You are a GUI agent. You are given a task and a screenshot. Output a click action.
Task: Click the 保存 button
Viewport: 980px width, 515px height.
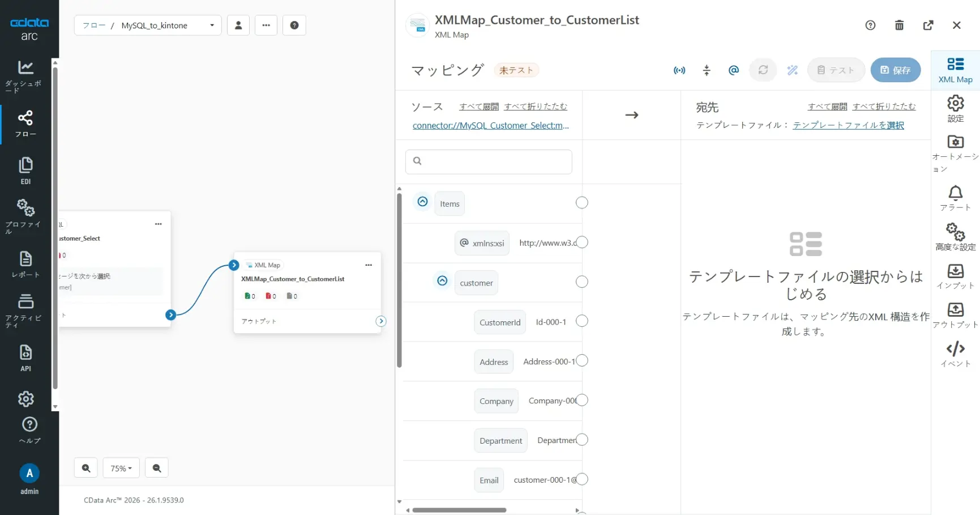895,70
